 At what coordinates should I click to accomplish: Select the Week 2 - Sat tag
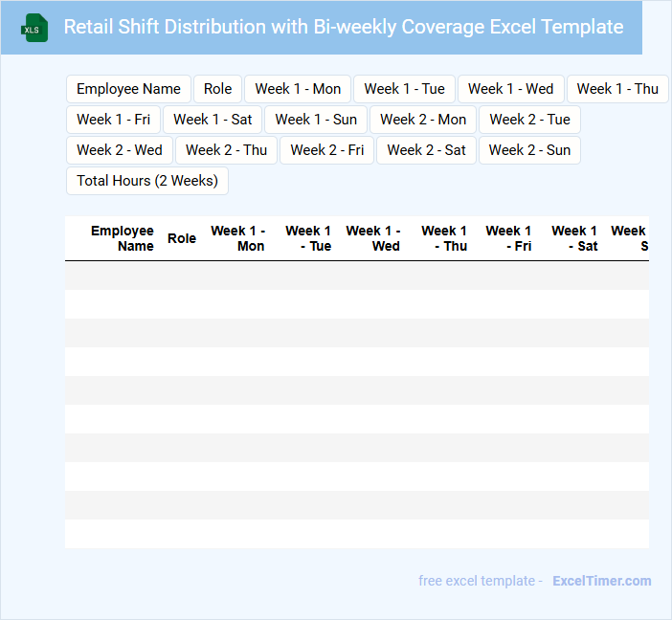pos(426,150)
